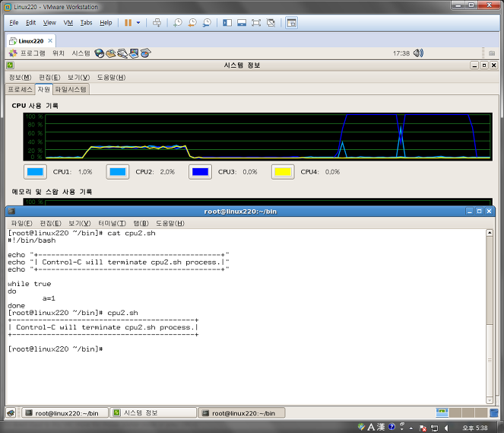Open VMware Edit menu
Image resolution: width=504 pixels, height=433 pixels.
point(31,23)
